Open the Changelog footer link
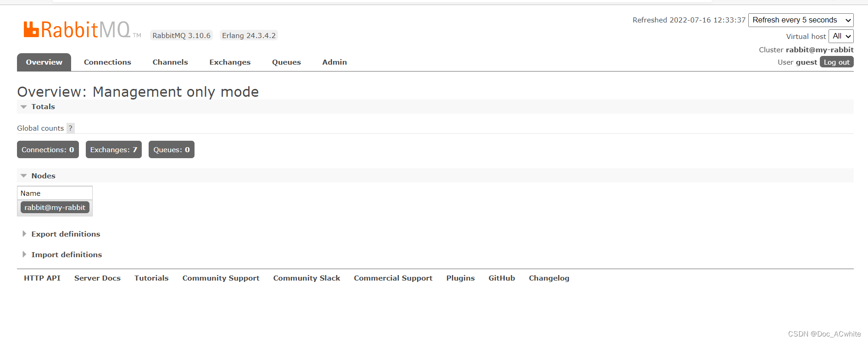Screen dimensions: 868x342 549,278
